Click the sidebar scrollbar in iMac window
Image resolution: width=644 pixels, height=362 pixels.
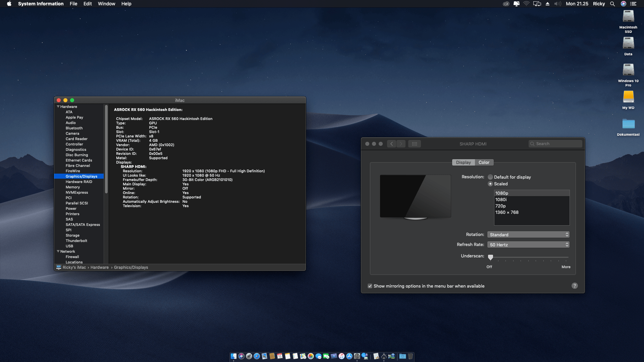coord(106,149)
